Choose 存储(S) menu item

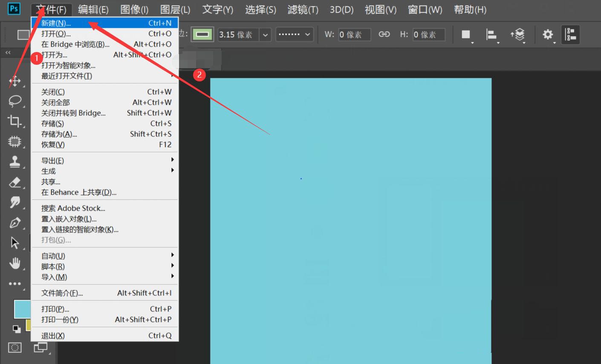104,124
